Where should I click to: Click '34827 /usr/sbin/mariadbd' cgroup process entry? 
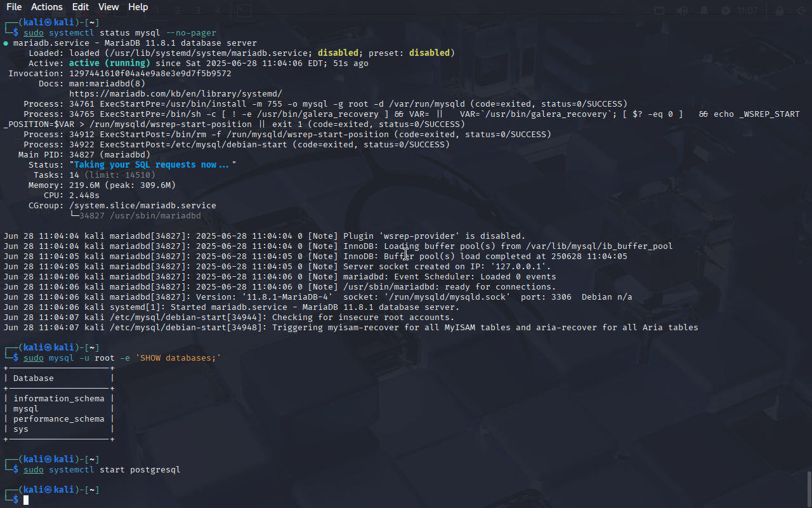click(140, 216)
